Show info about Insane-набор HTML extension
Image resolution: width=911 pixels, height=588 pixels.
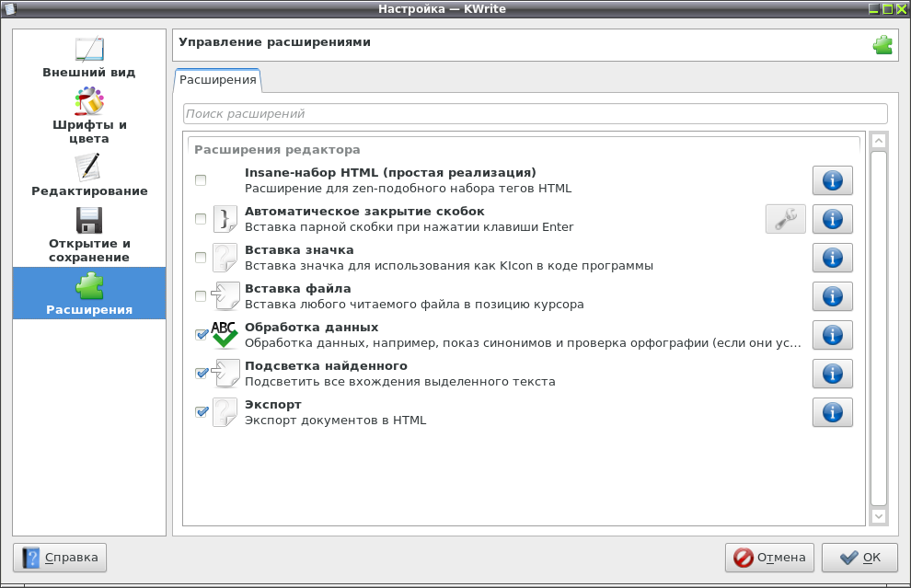point(832,180)
